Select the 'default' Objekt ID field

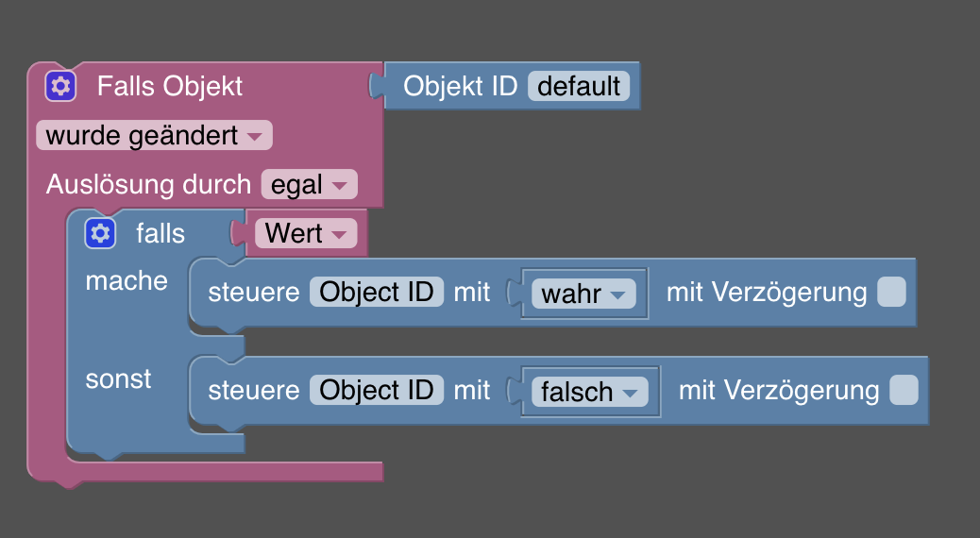click(x=579, y=86)
